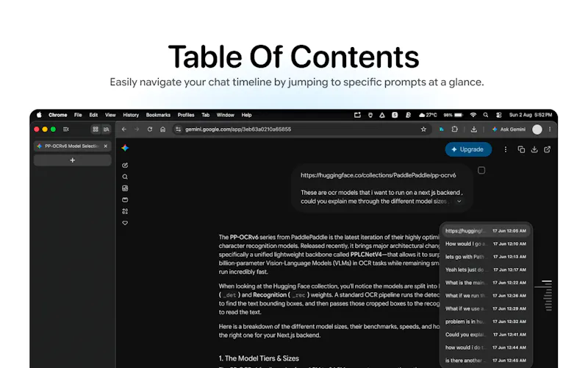Click the browser home icon

pos(162,130)
